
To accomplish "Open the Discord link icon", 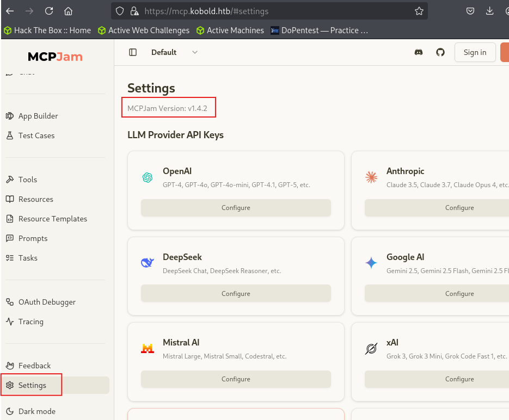I will click(419, 52).
